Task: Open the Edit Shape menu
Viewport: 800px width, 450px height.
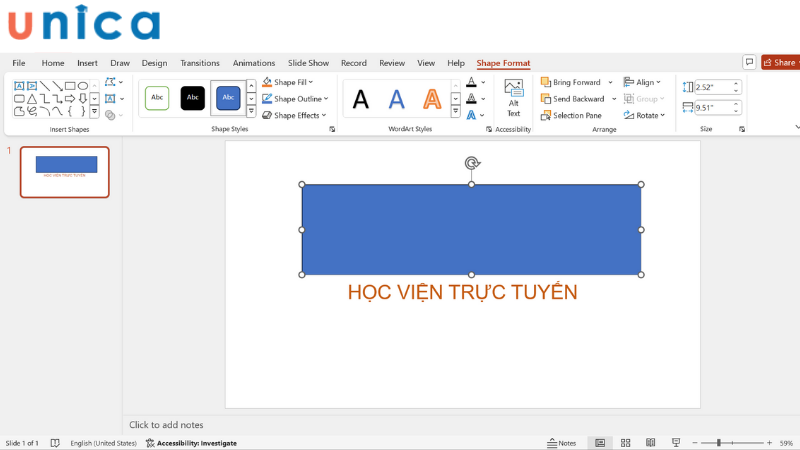Action: (x=114, y=82)
